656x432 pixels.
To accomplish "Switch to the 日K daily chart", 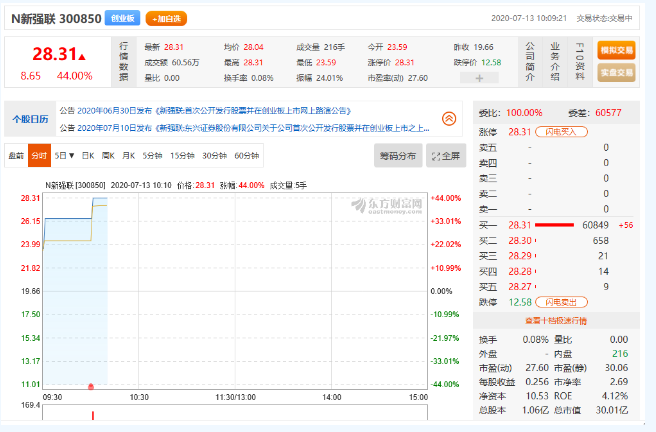I will [88, 156].
